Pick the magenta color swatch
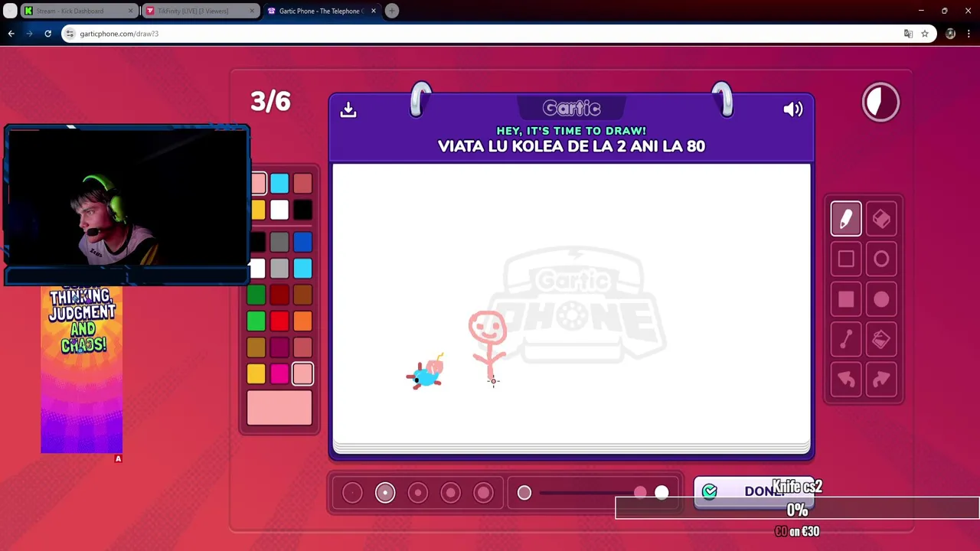Viewport: 980px width, 551px height. click(x=279, y=373)
